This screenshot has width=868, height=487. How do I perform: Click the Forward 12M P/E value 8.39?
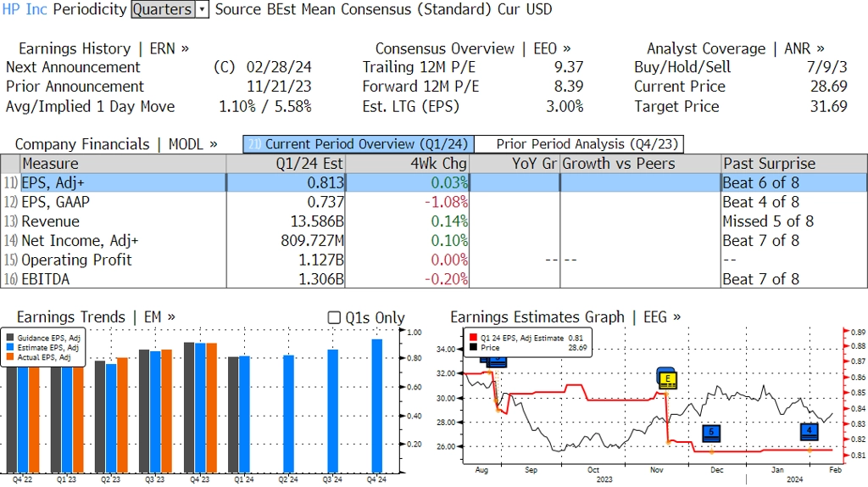click(x=569, y=87)
